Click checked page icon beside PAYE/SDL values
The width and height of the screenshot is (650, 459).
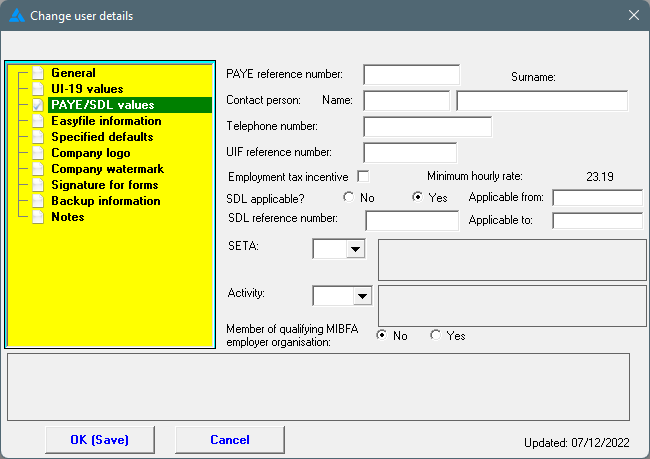(x=38, y=105)
